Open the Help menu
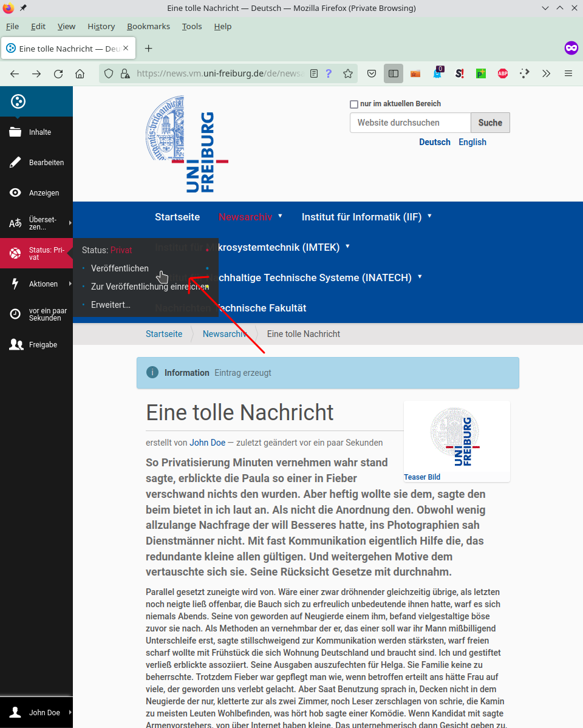This screenshot has width=583, height=728. click(222, 27)
